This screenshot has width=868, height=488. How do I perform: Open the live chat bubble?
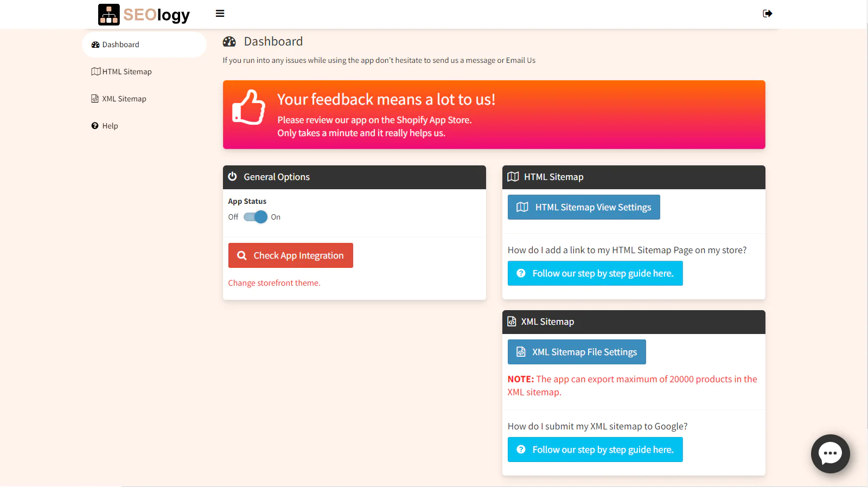click(830, 454)
